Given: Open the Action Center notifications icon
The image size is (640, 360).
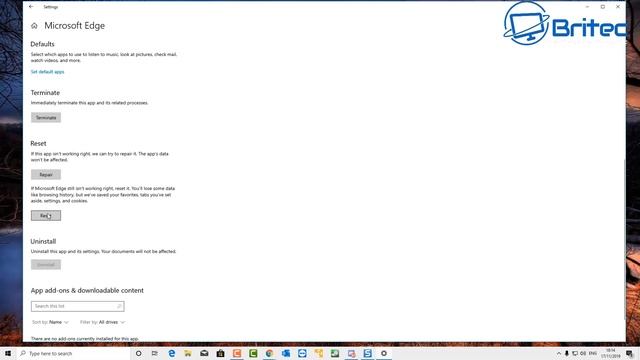Looking at the screenshot, I should click(x=630, y=353).
